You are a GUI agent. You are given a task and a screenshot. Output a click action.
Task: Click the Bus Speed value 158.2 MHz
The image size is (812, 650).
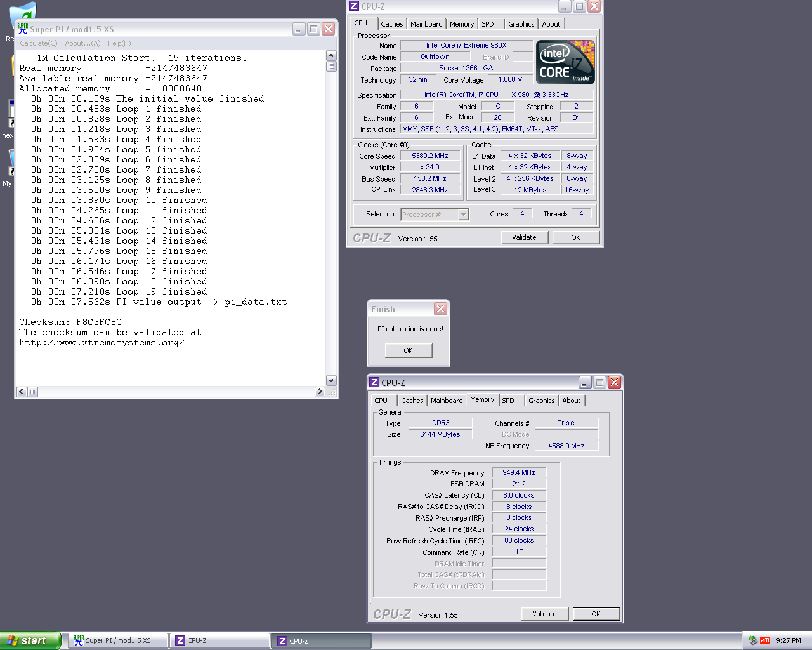point(430,179)
